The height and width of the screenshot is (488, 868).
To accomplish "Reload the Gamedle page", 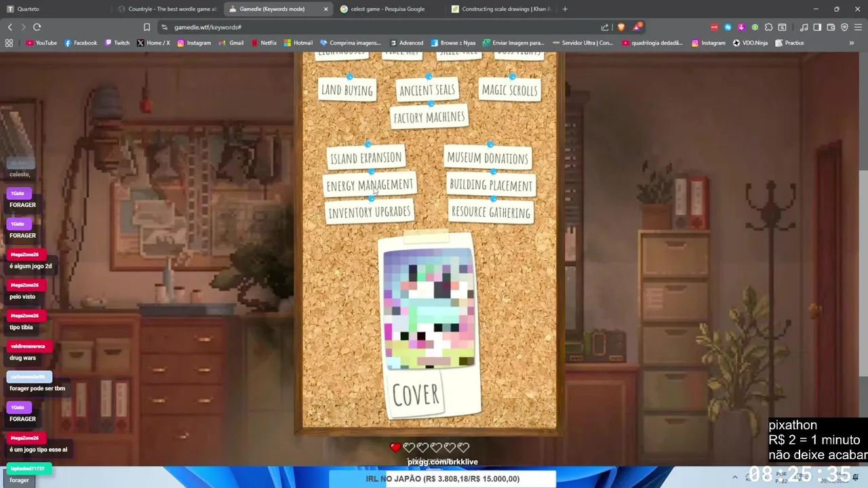I will tap(37, 27).
